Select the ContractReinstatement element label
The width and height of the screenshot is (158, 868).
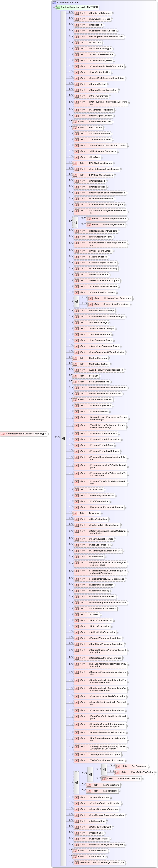click(101, 400)
